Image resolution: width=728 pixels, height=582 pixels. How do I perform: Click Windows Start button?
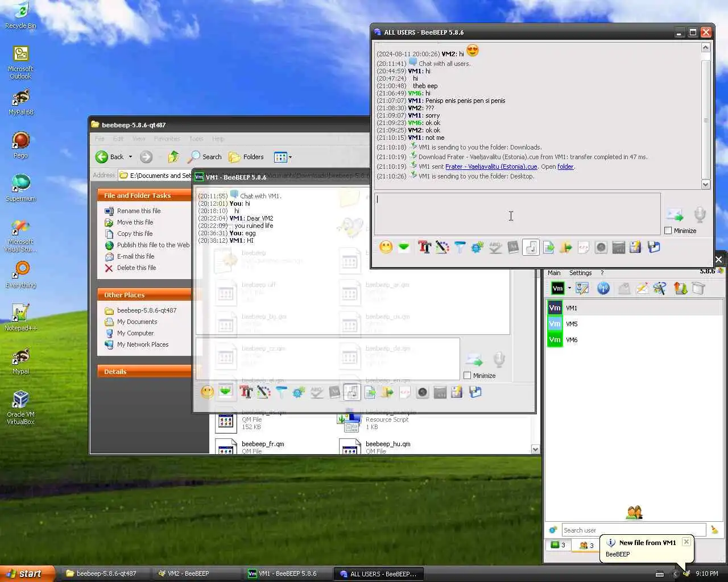[28, 573]
